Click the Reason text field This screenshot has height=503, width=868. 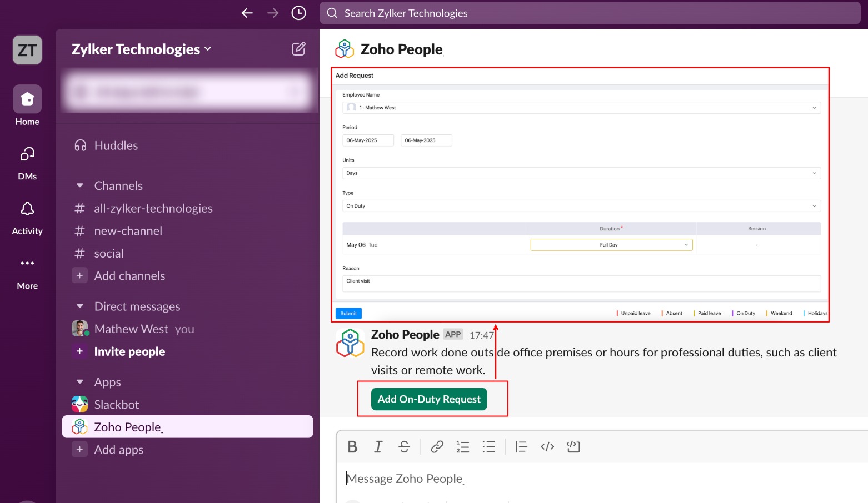(581, 283)
